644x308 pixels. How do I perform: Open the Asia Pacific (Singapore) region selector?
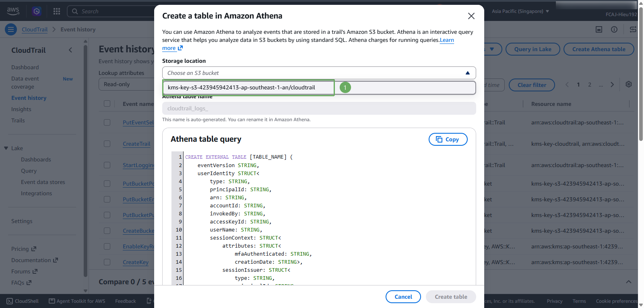tap(520, 11)
